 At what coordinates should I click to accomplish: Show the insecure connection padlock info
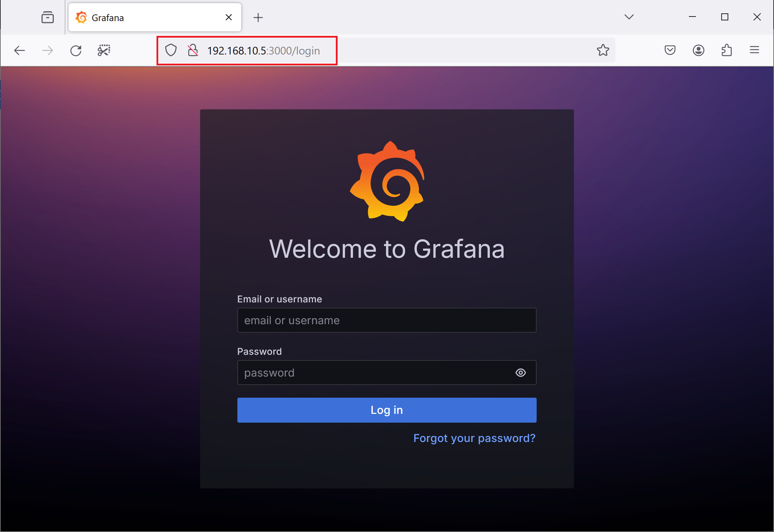pyautogui.click(x=193, y=50)
